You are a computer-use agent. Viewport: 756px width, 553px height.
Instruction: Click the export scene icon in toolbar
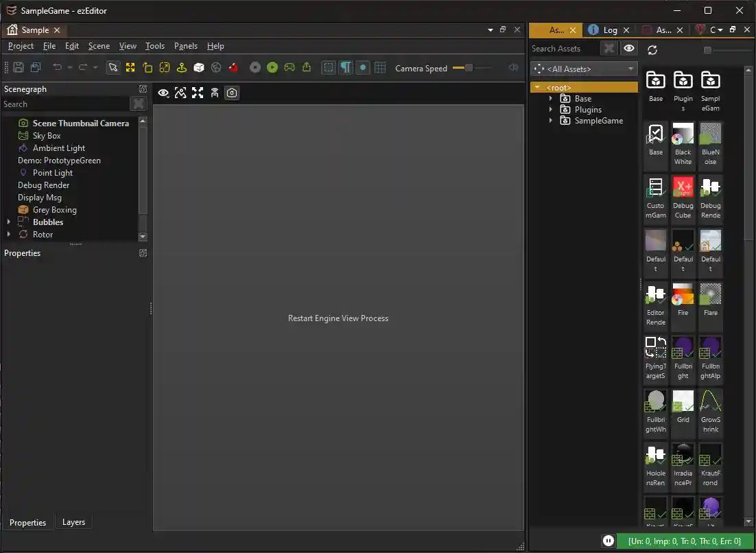point(307,67)
